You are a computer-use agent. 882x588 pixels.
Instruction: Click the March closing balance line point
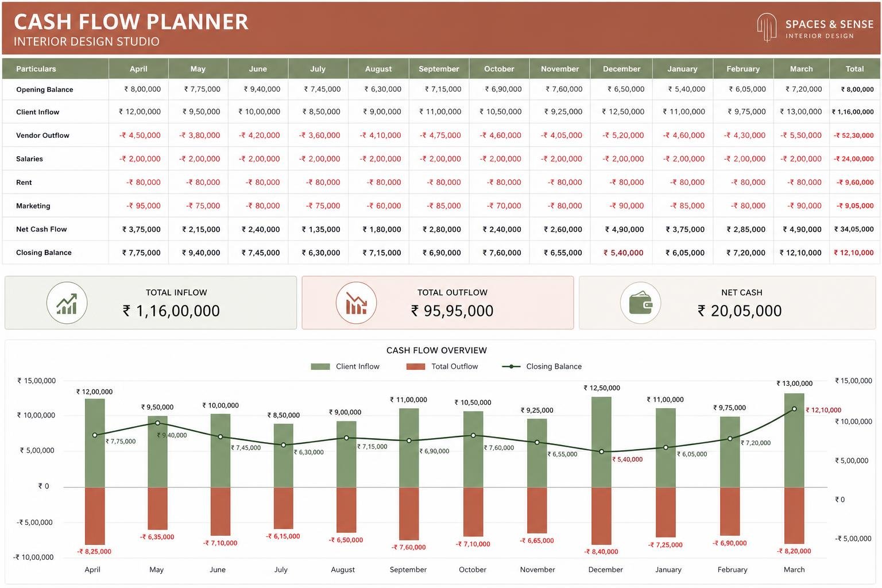coord(794,409)
